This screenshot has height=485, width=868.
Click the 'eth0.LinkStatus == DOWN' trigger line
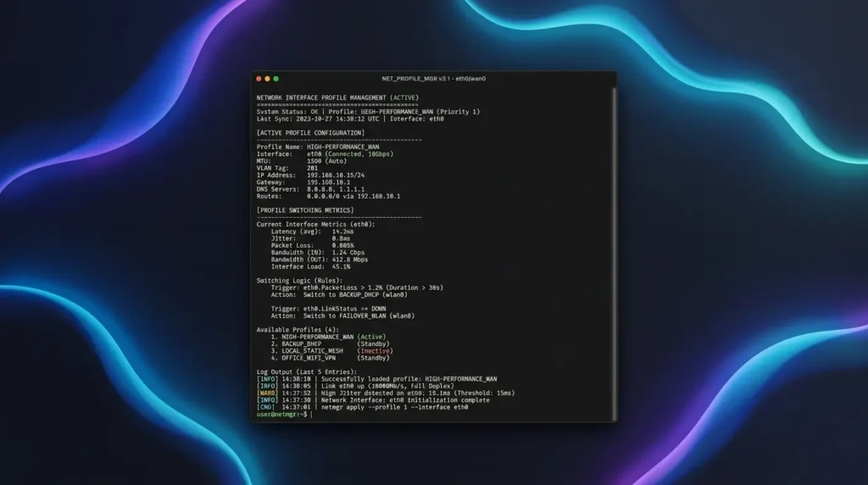[x=328, y=309]
